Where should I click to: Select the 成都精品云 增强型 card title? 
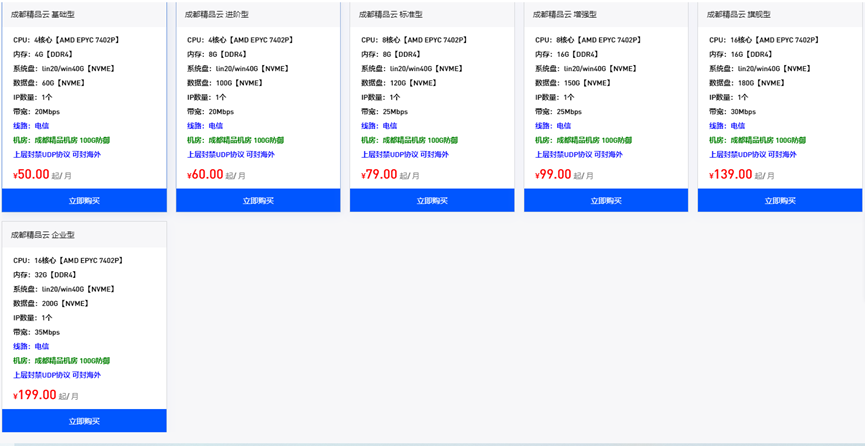(x=565, y=15)
